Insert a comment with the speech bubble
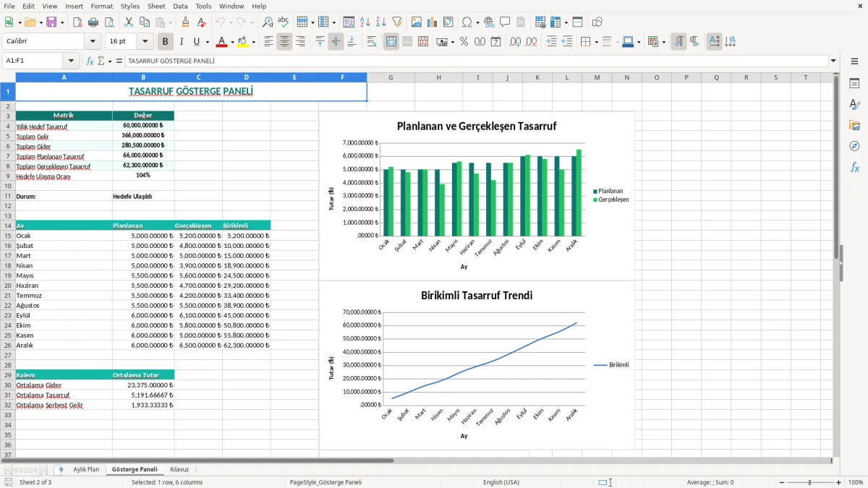 pos(505,22)
